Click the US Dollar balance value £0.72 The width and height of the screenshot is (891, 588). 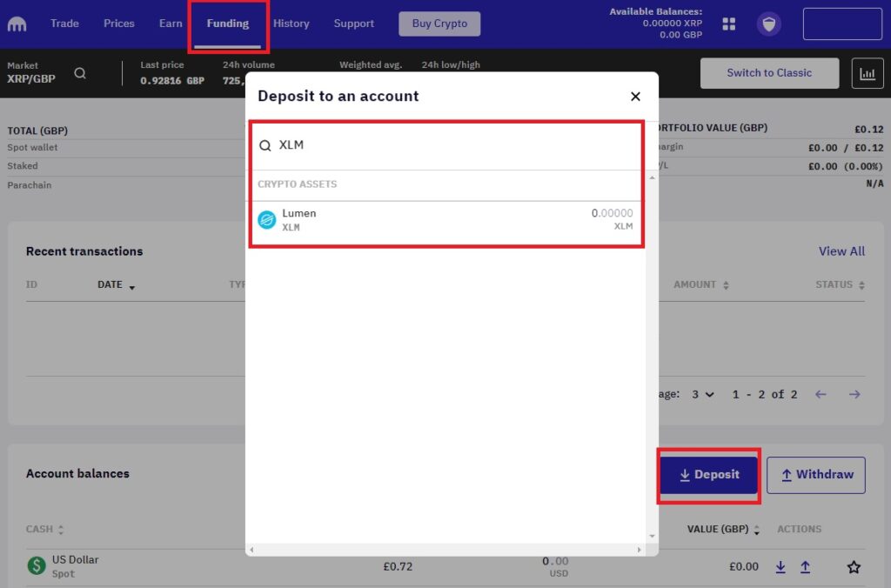[397, 566]
